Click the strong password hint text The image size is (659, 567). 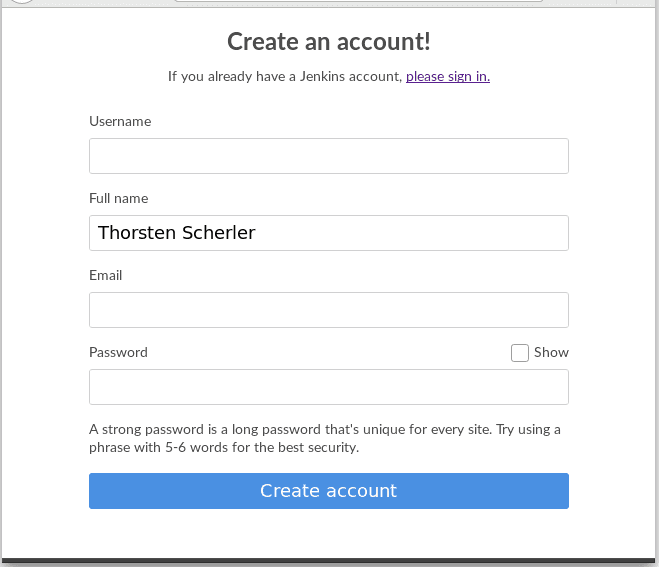click(x=324, y=438)
